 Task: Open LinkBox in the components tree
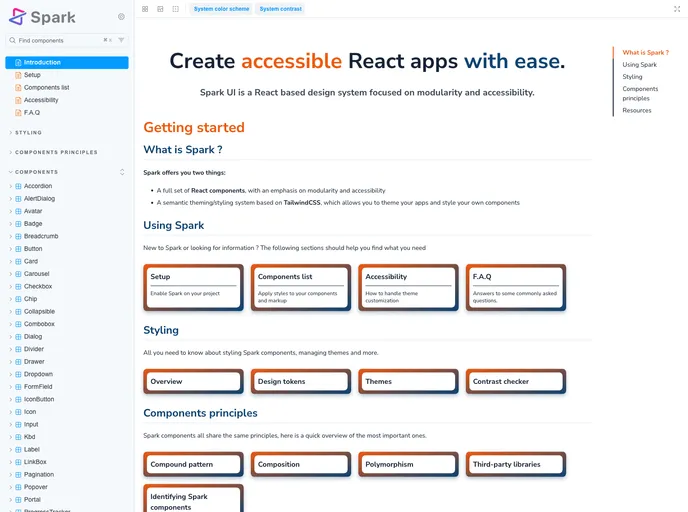pos(35,462)
